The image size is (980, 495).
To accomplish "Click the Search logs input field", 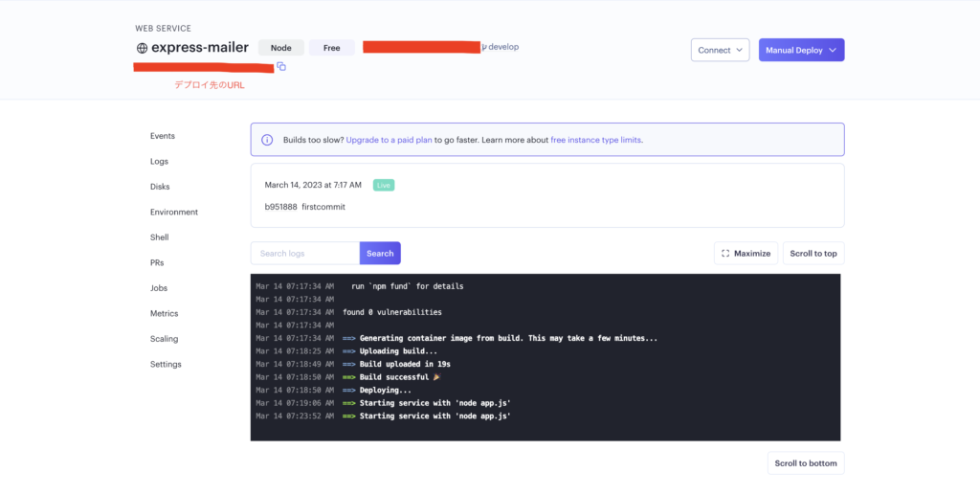I will [305, 253].
